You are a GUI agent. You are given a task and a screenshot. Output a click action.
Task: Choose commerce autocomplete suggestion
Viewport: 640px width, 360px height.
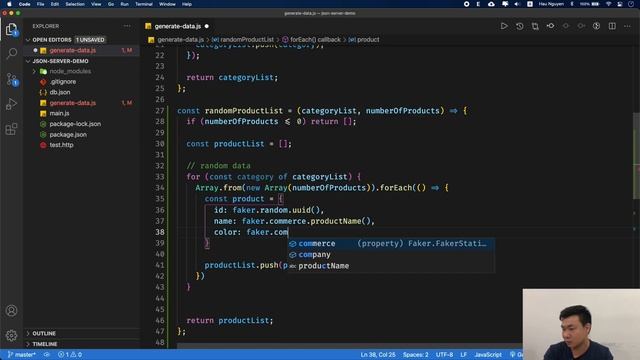click(x=391, y=244)
